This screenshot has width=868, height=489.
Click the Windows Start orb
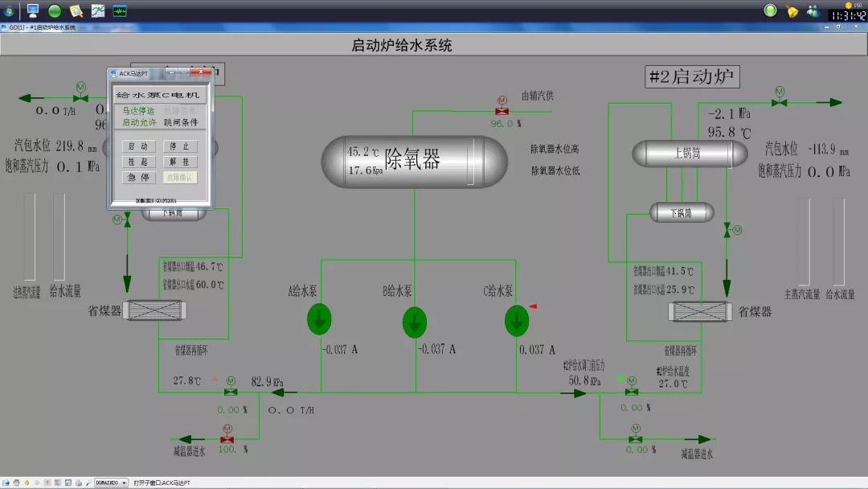(x=9, y=10)
